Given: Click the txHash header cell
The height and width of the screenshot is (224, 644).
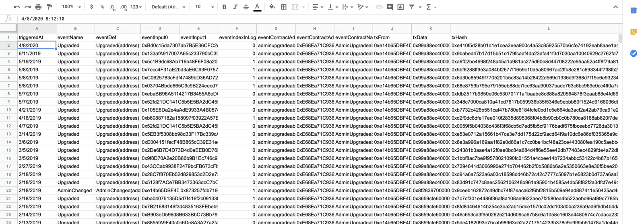Looking at the screenshot, I should [x=534, y=37].
